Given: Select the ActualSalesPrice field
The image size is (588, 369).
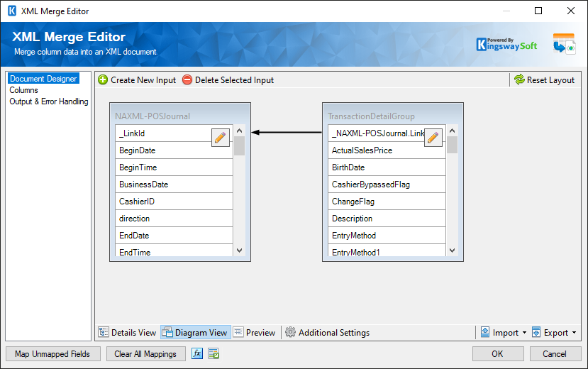Looking at the screenshot, I should tap(387, 150).
